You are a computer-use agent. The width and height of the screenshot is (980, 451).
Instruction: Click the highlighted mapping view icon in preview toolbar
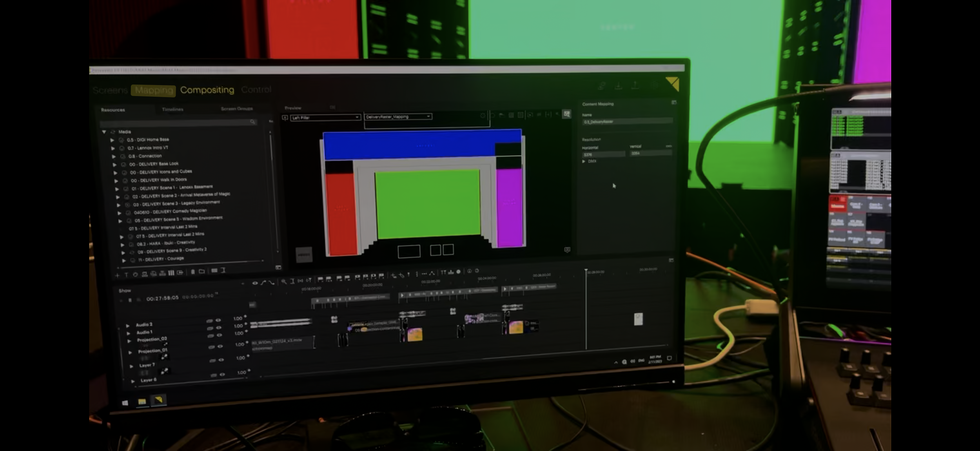pos(566,114)
